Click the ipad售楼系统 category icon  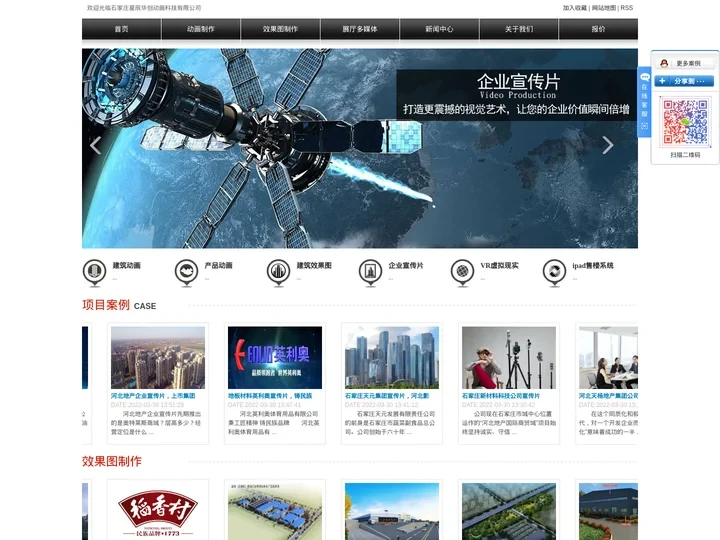pyautogui.click(x=554, y=272)
